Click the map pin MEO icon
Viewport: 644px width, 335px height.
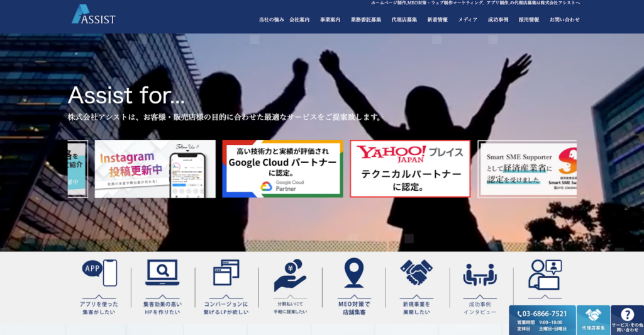tap(353, 273)
